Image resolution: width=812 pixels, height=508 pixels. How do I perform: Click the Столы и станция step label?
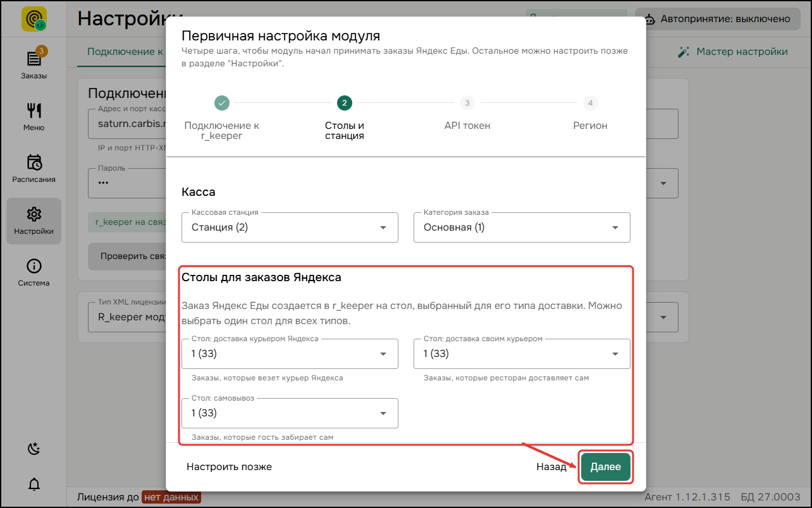[x=344, y=131]
